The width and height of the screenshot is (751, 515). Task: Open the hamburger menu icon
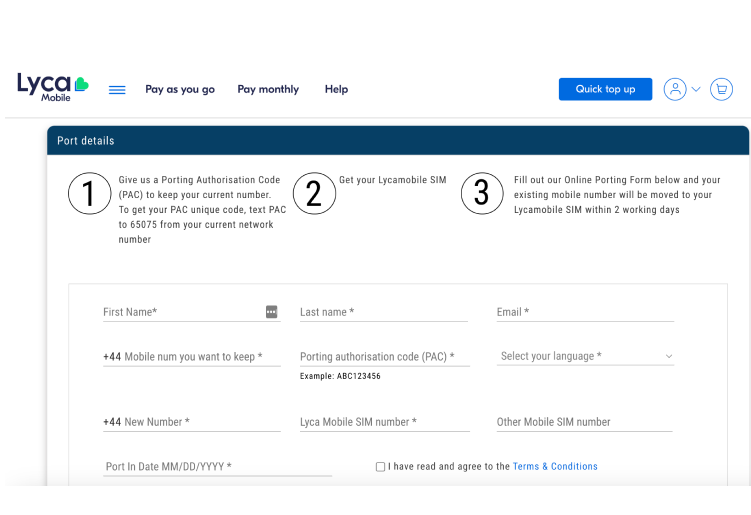point(117,90)
